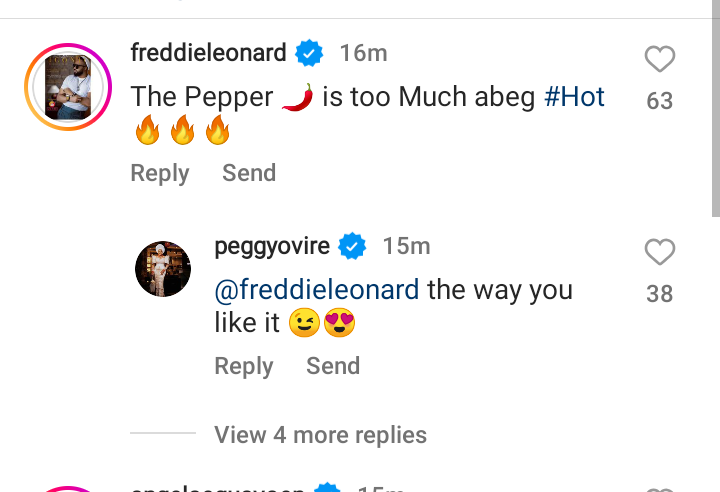Open the #Hot hashtag
The image size is (720, 492).
(x=574, y=97)
